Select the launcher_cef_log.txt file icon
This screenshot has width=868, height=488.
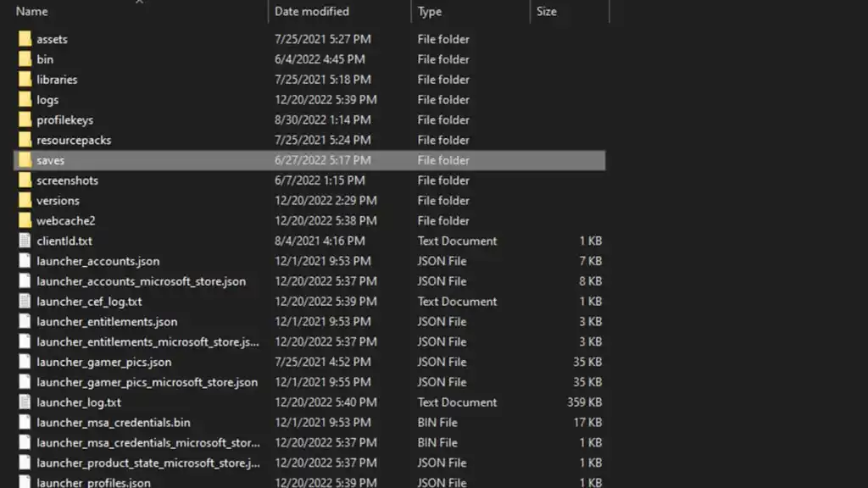coord(25,301)
